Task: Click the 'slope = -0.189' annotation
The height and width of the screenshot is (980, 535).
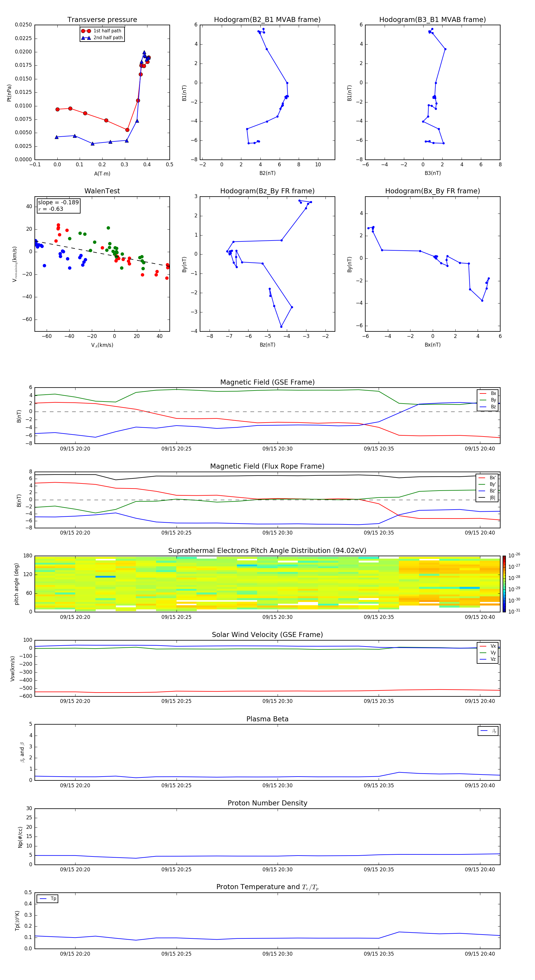Action: click(58, 203)
